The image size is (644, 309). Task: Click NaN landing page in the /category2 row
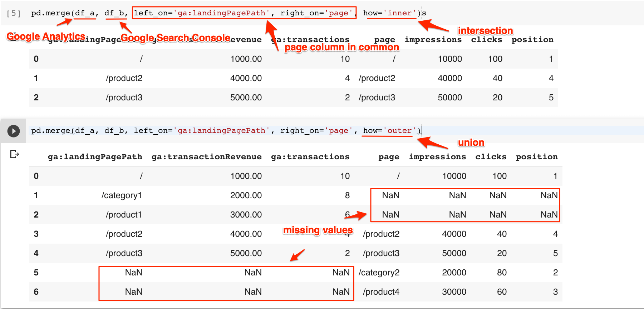134,273
